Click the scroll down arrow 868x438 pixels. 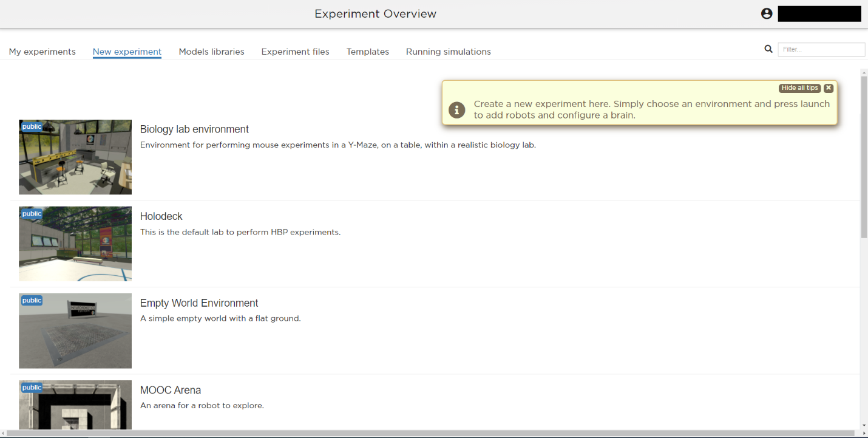tap(864, 426)
